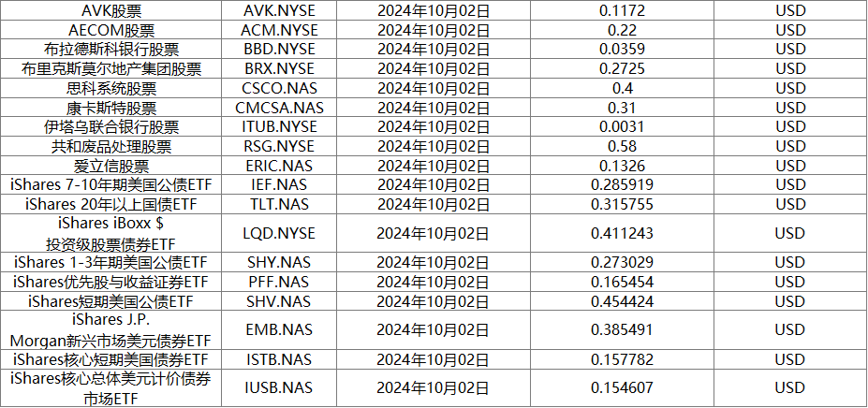This screenshot has width=868, height=408.
Task: Click USD in the EMB.NAS row
Action: click(790, 330)
